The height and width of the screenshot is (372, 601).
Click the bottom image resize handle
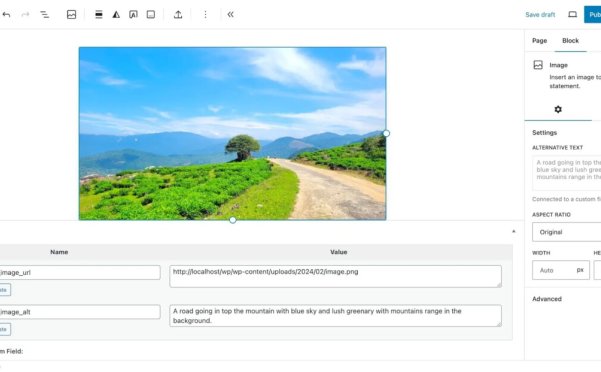[233, 220]
